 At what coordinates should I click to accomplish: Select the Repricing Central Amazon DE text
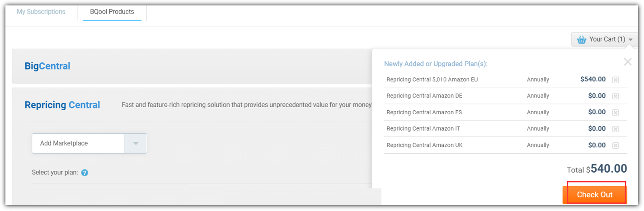pos(424,96)
